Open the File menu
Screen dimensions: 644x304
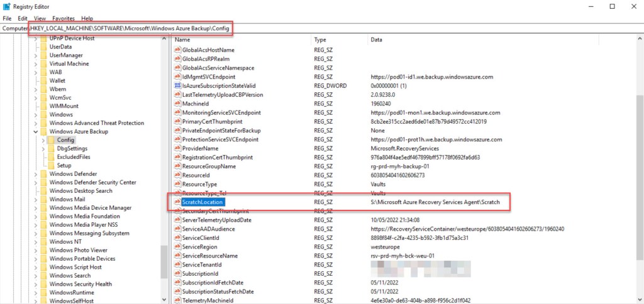[x=8, y=19]
